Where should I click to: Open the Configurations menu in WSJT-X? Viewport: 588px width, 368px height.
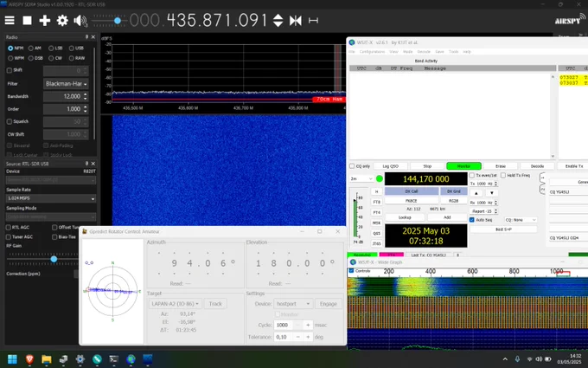pos(372,52)
